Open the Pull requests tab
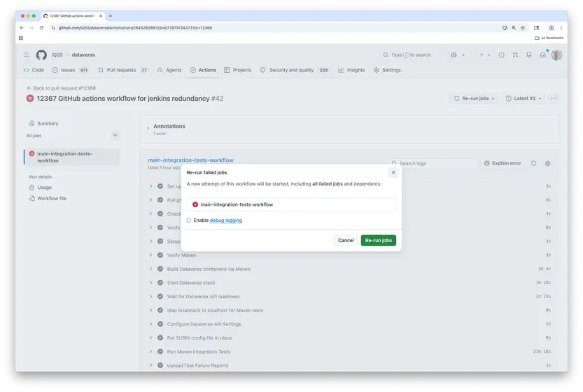Image resolution: width=583 pixels, height=392 pixels. [122, 70]
